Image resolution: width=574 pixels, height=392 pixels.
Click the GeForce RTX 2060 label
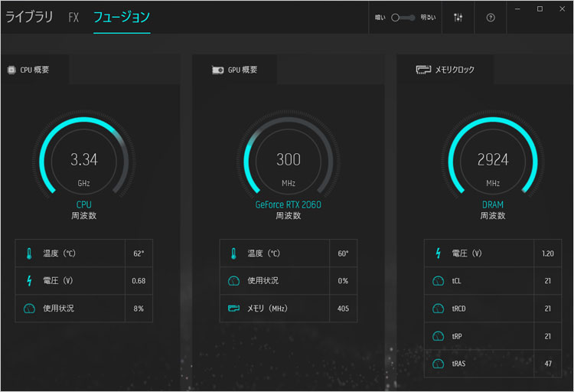click(x=289, y=204)
